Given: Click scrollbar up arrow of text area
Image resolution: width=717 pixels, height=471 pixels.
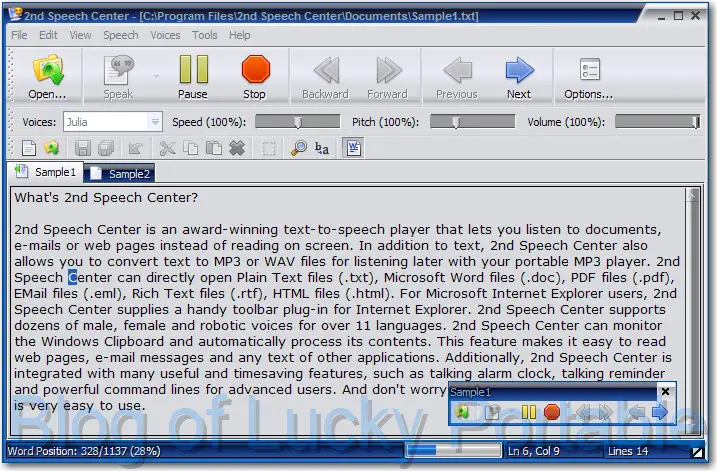Looking at the screenshot, I should tap(692, 196).
